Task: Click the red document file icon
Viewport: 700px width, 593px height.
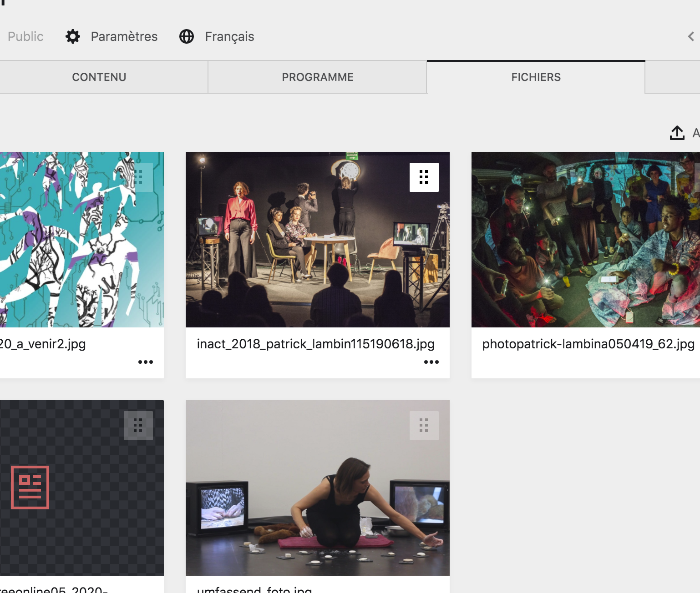Action: tap(30, 487)
